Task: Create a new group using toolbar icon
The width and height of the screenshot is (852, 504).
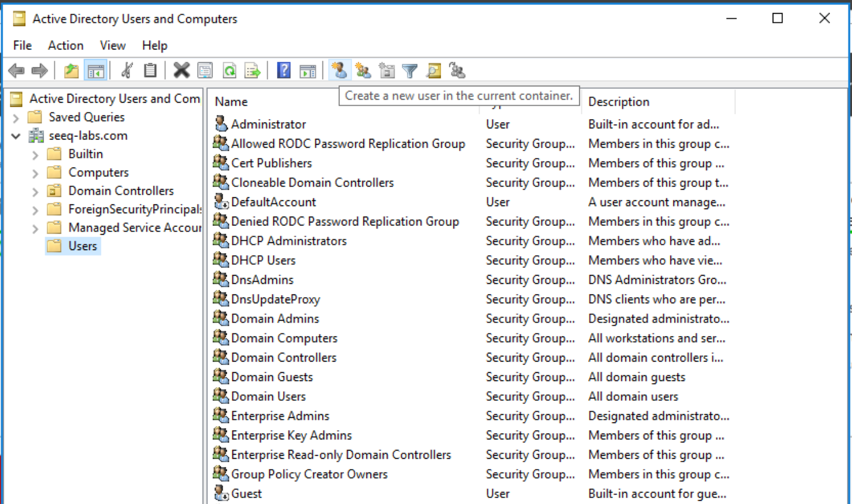Action: (x=363, y=70)
